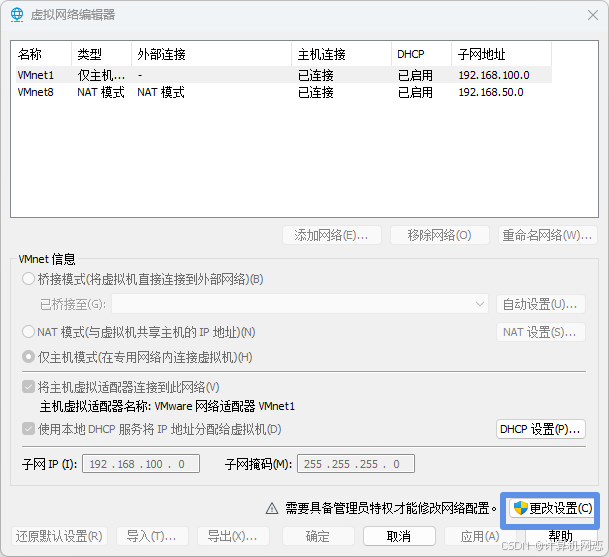Toggle 将主机虚拟适配器连接到此网络 checkbox
This screenshot has width=609, height=557.
(28, 387)
